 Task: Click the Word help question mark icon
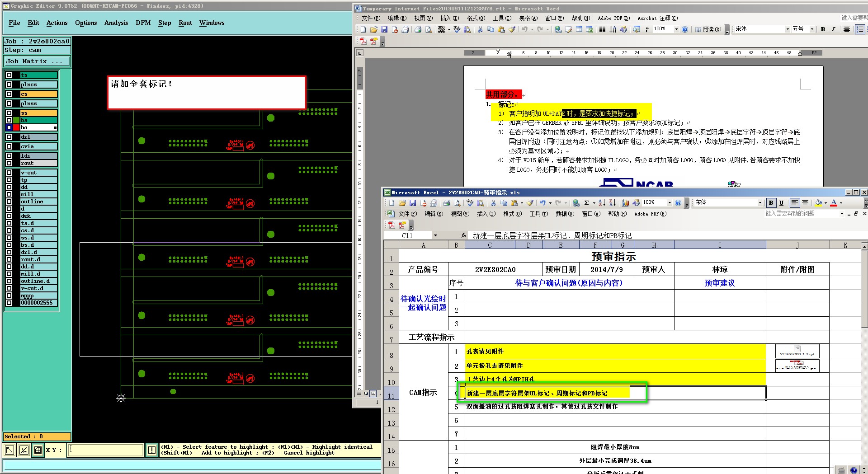pos(685,29)
